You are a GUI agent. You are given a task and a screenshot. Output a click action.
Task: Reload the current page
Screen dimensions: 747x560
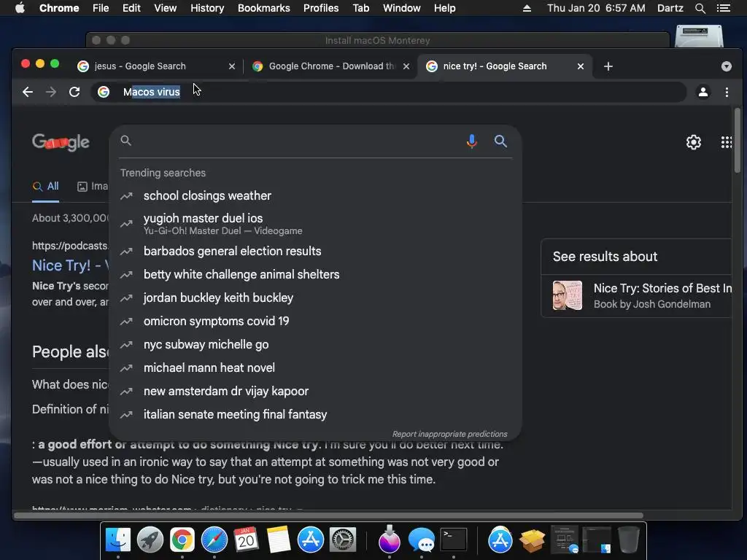tap(74, 92)
